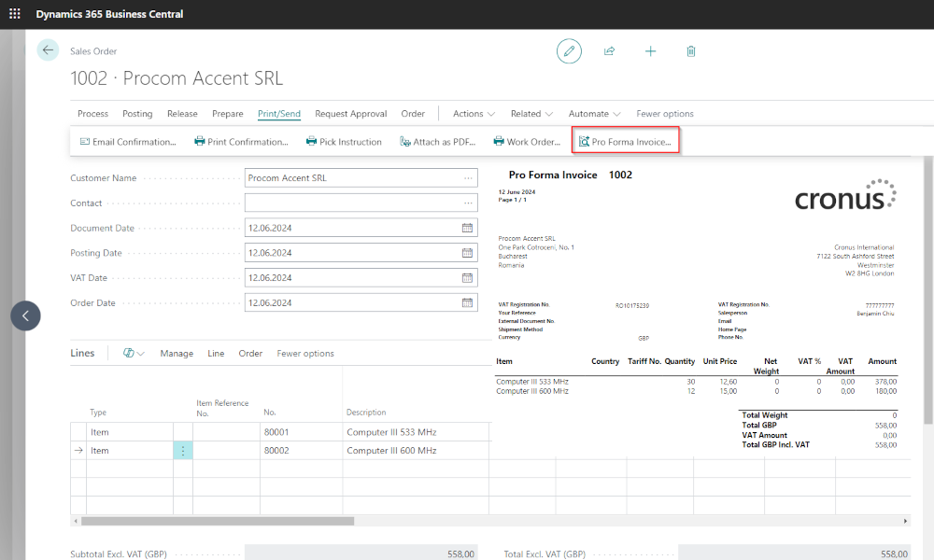The image size is (934, 560).
Task: Select the Computer III 533 MHz description cell
Action: pos(416,432)
